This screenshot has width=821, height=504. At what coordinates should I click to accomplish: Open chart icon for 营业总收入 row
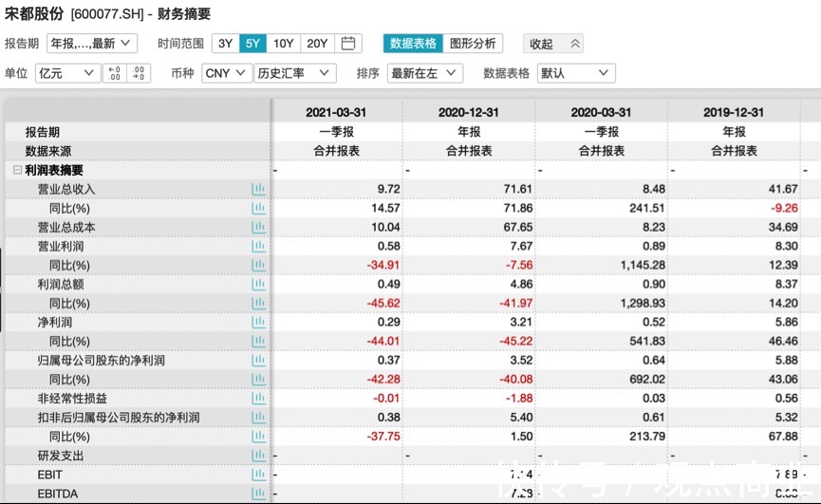click(259, 189)
